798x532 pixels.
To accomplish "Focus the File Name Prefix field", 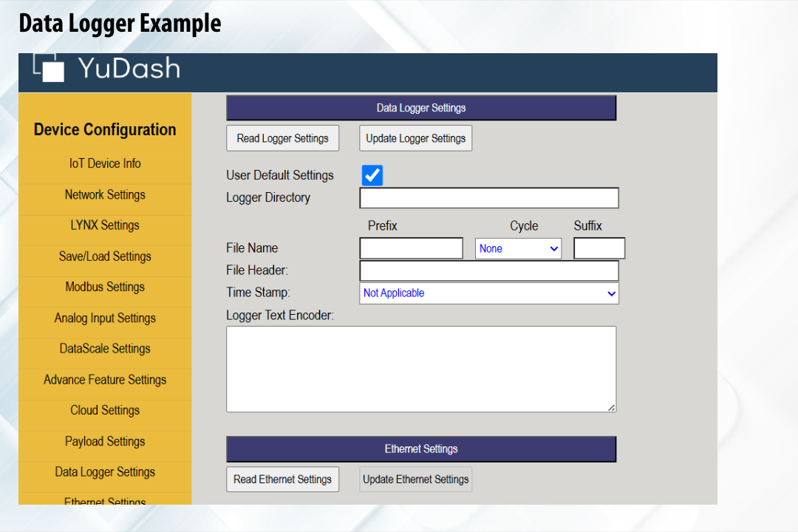I will (411, 248).
